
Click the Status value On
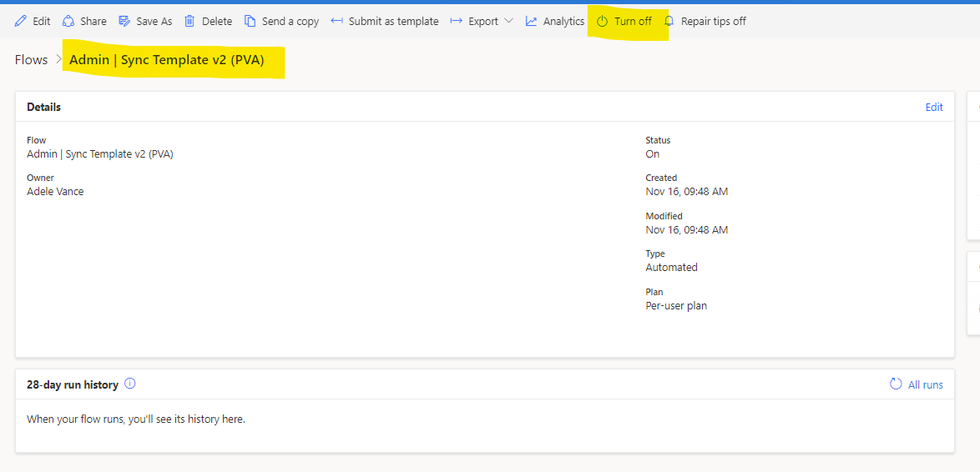(653, 154)
